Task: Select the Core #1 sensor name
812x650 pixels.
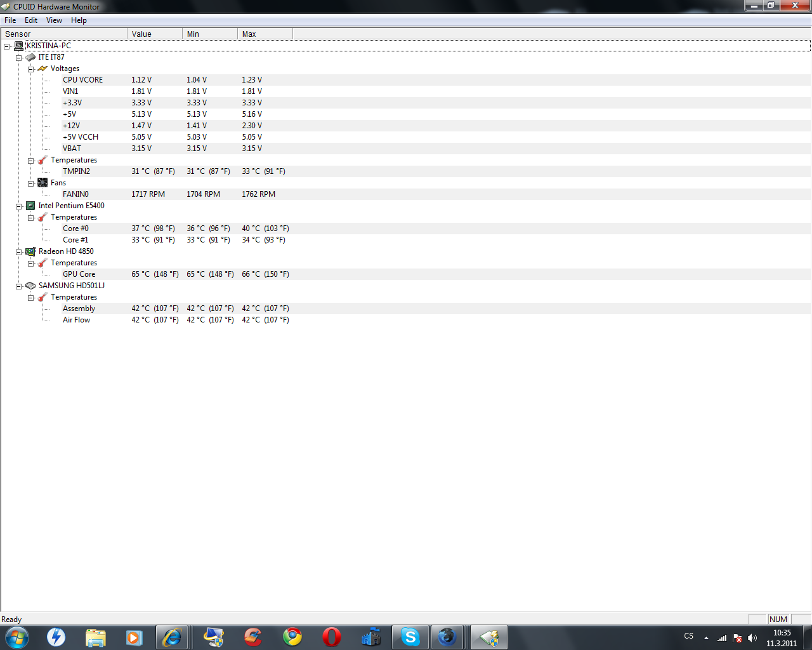Action: click(75, 240)
